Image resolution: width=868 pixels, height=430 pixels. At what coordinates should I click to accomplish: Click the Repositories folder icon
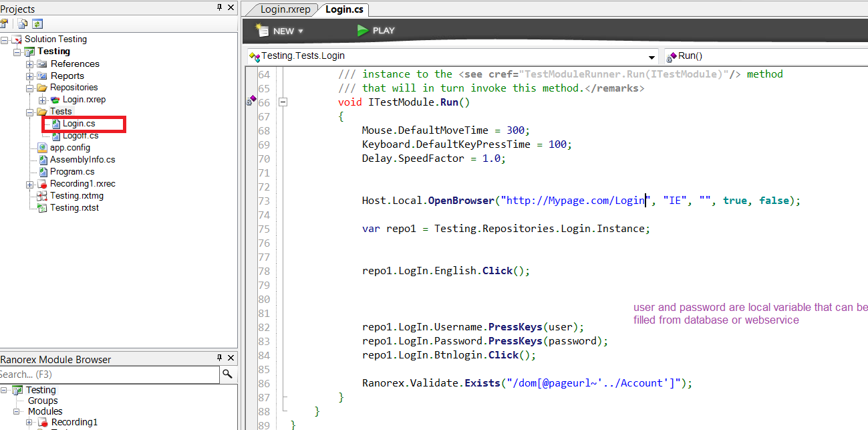[42, 88]
